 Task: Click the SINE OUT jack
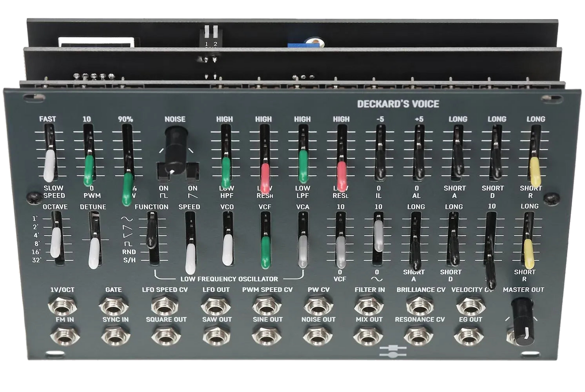pyautogui.click(x=267, y=336)
